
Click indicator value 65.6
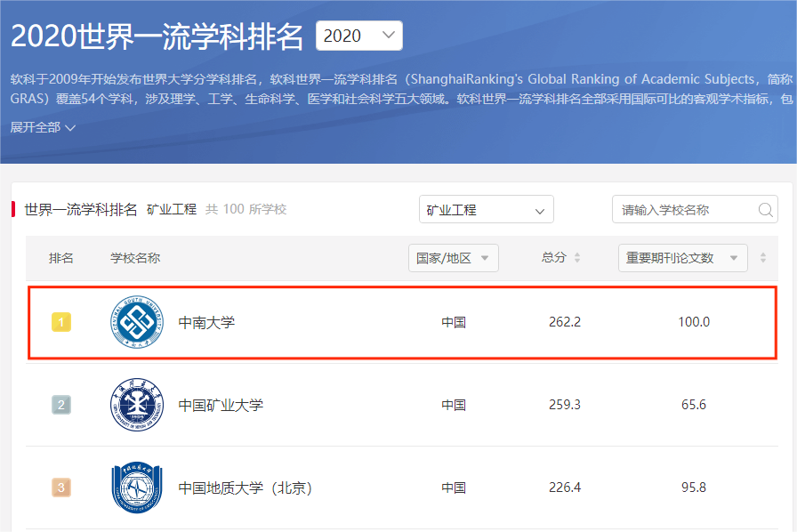pyautogui.click(x=694, y=405)
